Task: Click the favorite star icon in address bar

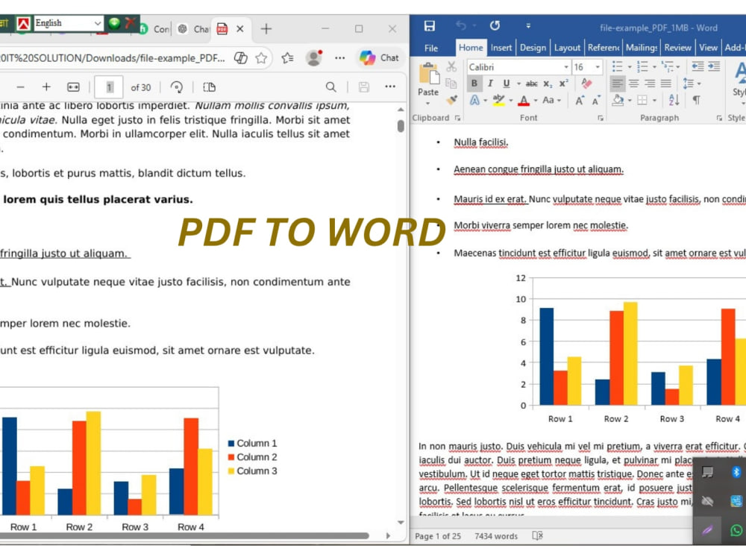Action: point(260,58)
